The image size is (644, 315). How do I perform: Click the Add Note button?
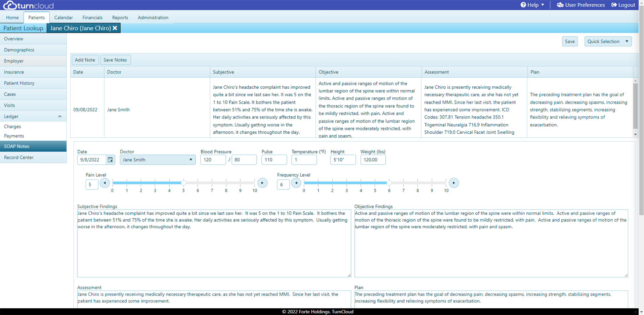tap(85, 60)
